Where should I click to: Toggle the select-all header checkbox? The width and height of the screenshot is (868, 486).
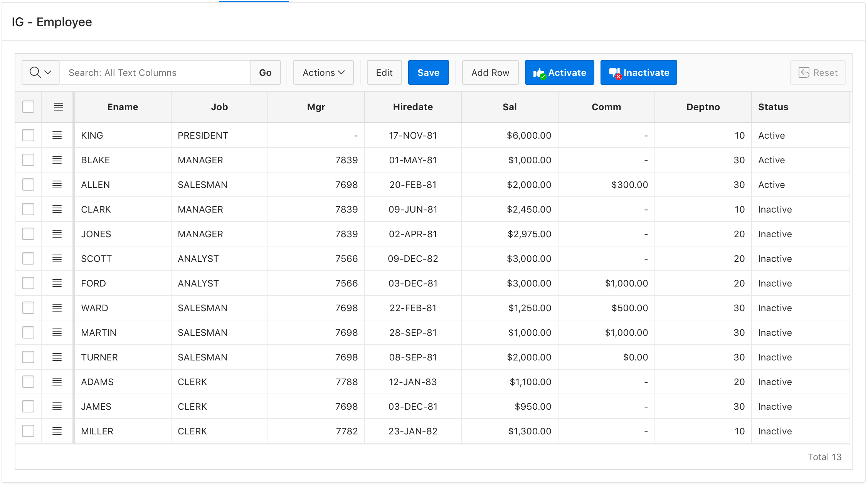[x=28, y=107]
